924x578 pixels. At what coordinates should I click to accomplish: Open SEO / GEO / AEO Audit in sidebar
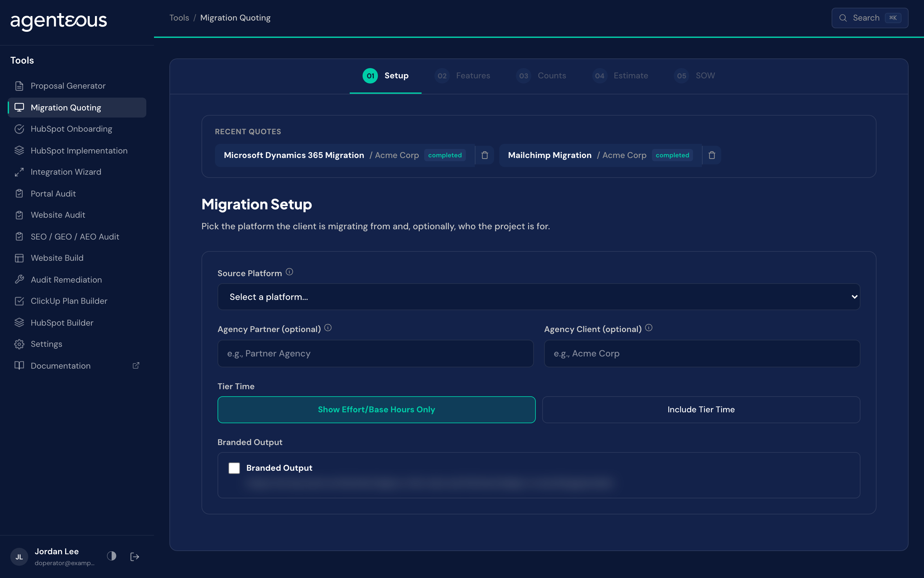pyautogui.click(x=77, y=237)
